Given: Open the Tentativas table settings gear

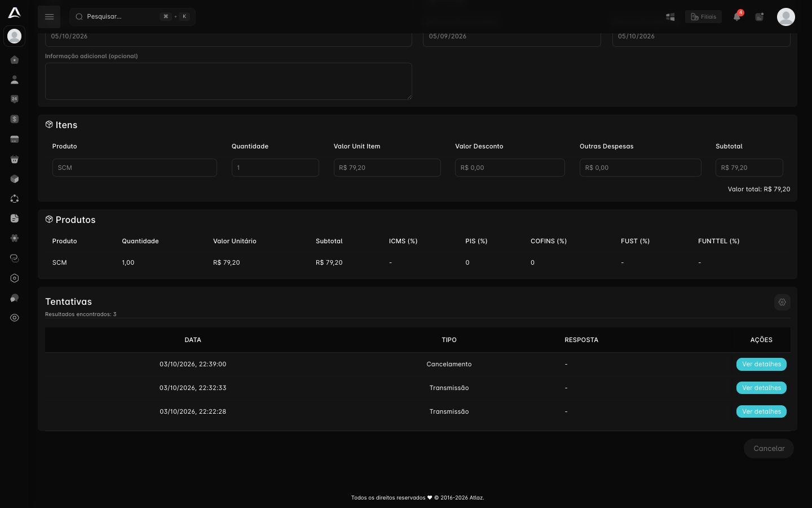Looking at the screenshot, I should (782, 302).
